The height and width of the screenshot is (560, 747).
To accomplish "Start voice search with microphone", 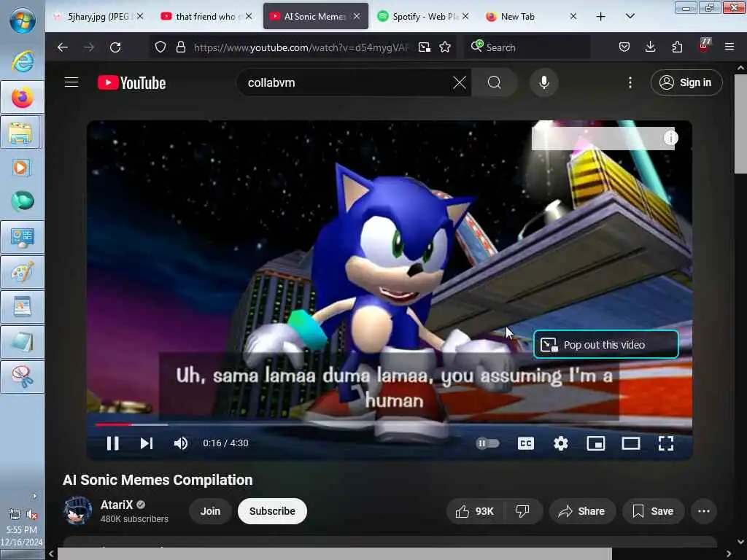I will [x=543, y=83].
